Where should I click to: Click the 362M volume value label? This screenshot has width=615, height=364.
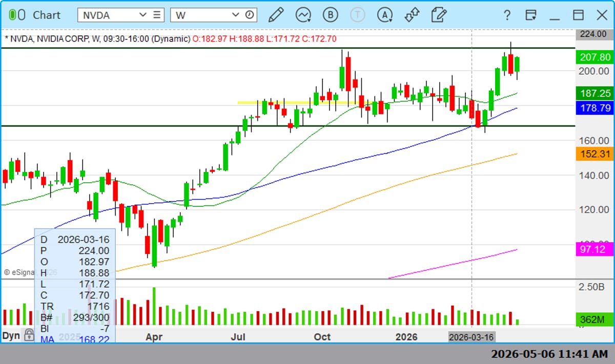point(594,319)
